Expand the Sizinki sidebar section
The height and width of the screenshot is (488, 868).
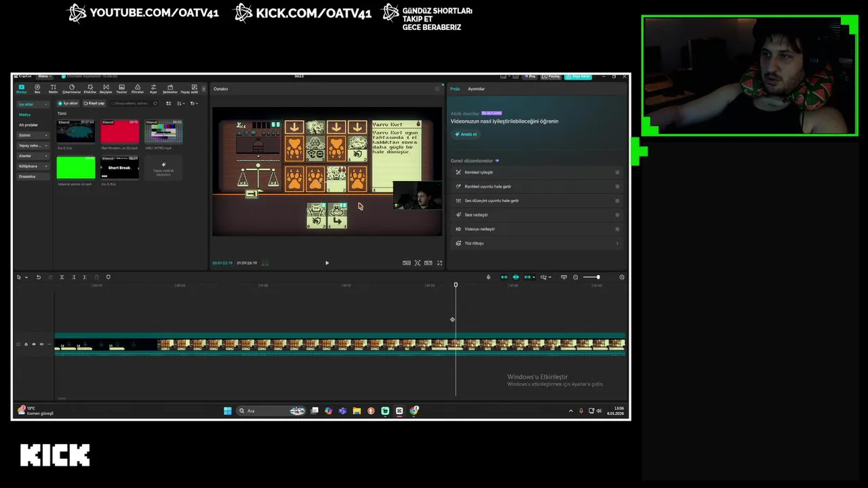click(33, 135)
